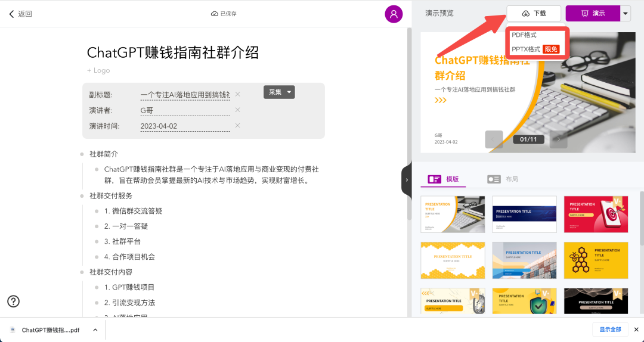Viewport: 644px width, 342px height.
Task: Go to the previous slide arrow in preview
Action: [494, 139]
